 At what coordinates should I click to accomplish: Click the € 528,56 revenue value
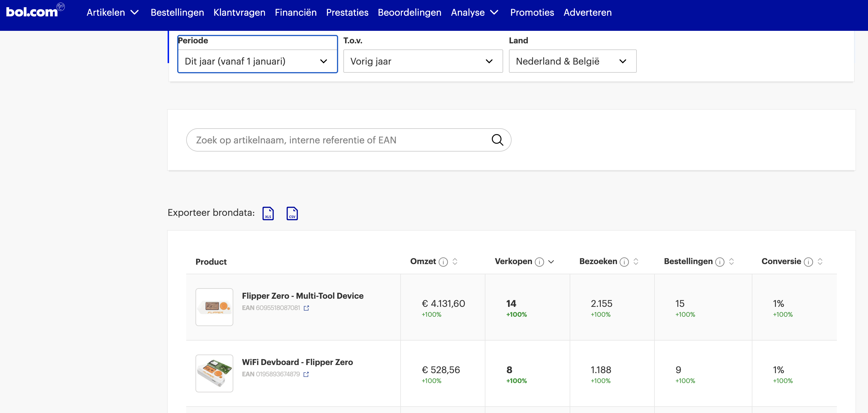click(x=441, y=370)
